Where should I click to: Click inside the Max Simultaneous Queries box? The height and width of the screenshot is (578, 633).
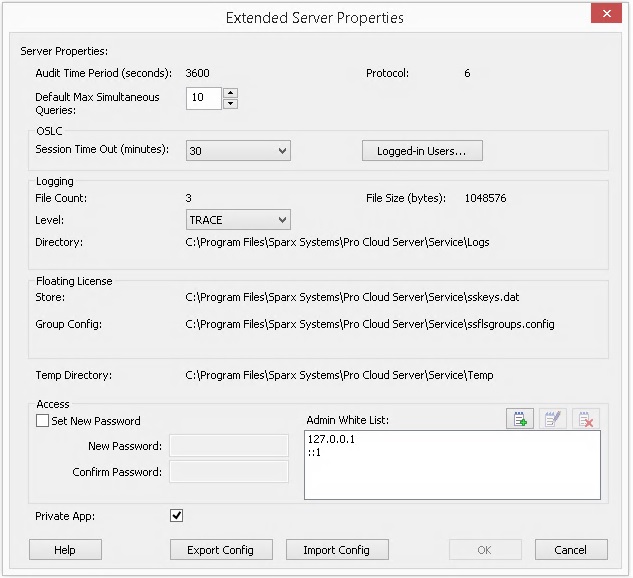[204, 98]
